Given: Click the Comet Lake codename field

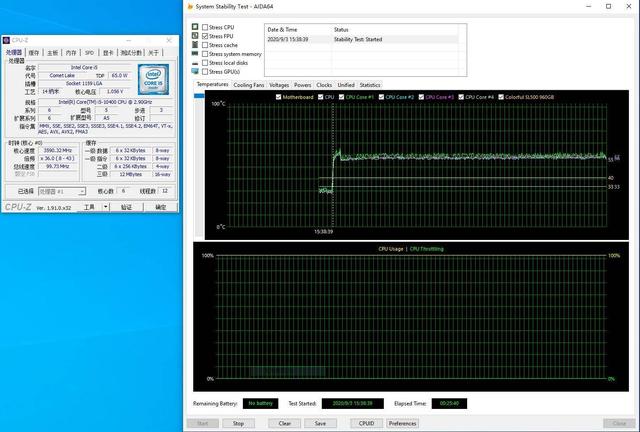Looking at the screenshot, I should click(62, 76).
